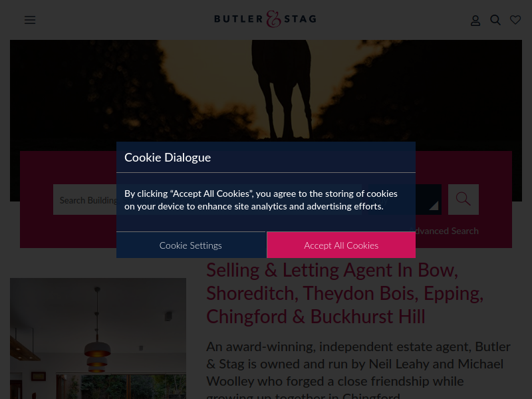Open Cookie Settings

pos(191,245)
